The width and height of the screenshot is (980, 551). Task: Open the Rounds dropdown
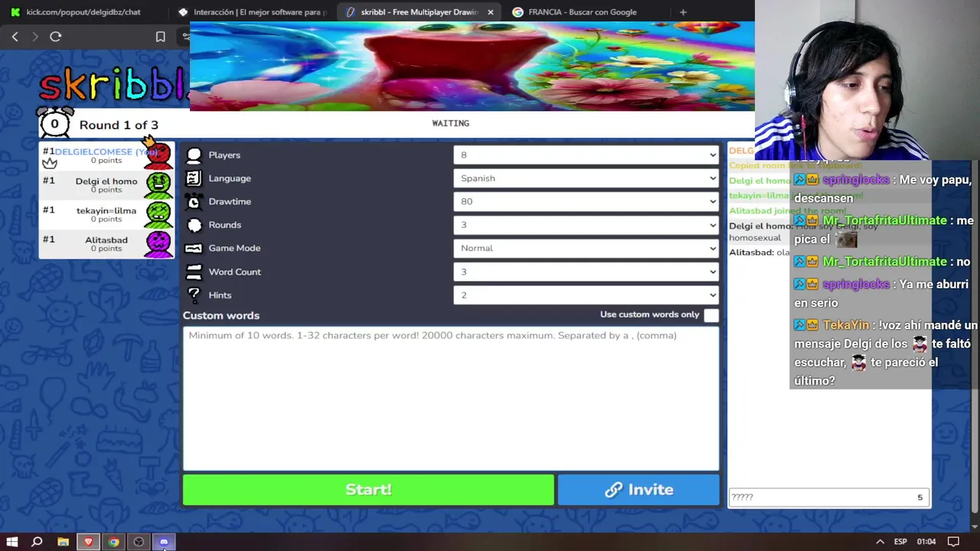587,225
